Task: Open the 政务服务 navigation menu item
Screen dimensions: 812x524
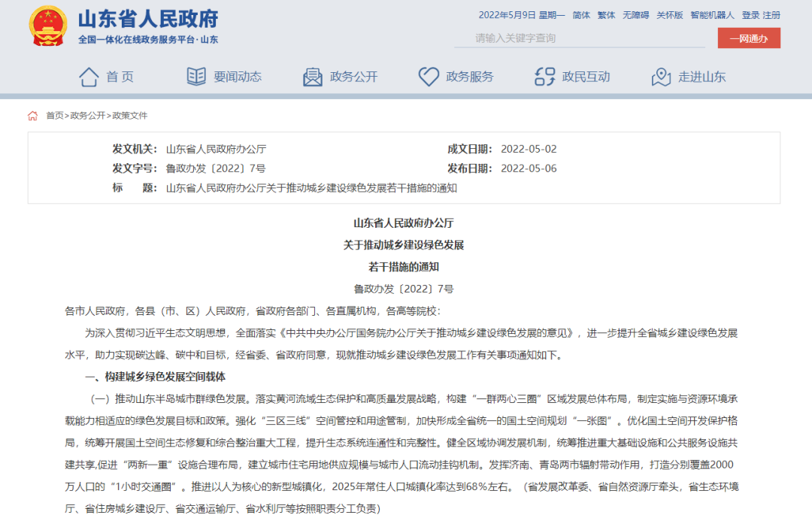Action: click(470, 77)
